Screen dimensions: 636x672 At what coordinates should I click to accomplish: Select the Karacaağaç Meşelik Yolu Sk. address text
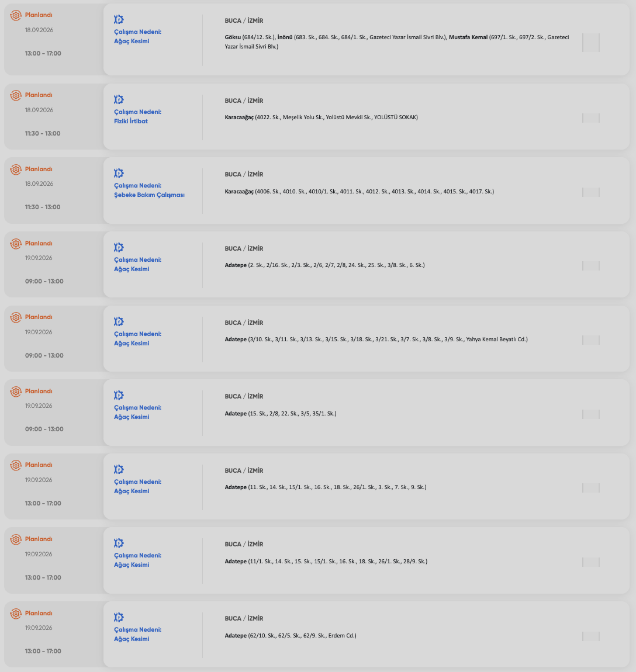coord(322,117)
